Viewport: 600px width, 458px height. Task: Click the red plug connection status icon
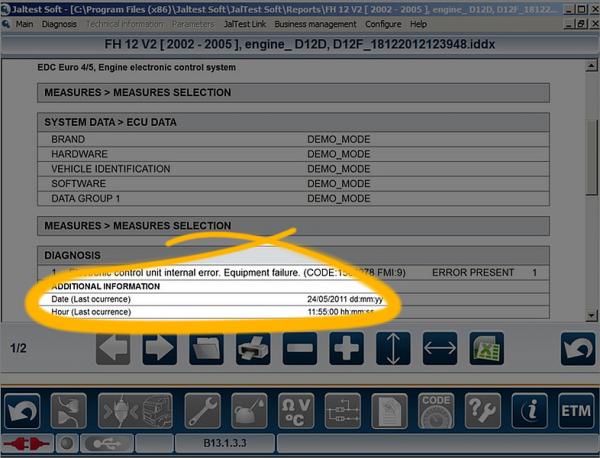pyautogui.click(x=27, y=444)
